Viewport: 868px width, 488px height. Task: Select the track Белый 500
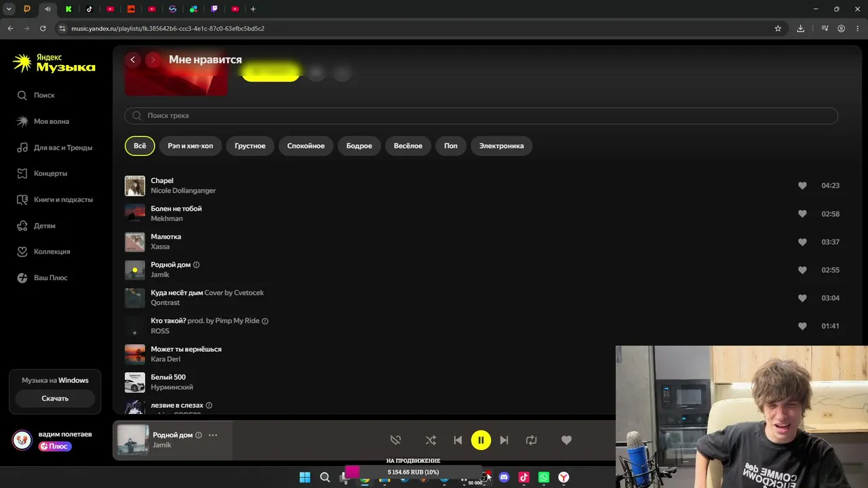(x=168, y=377)
